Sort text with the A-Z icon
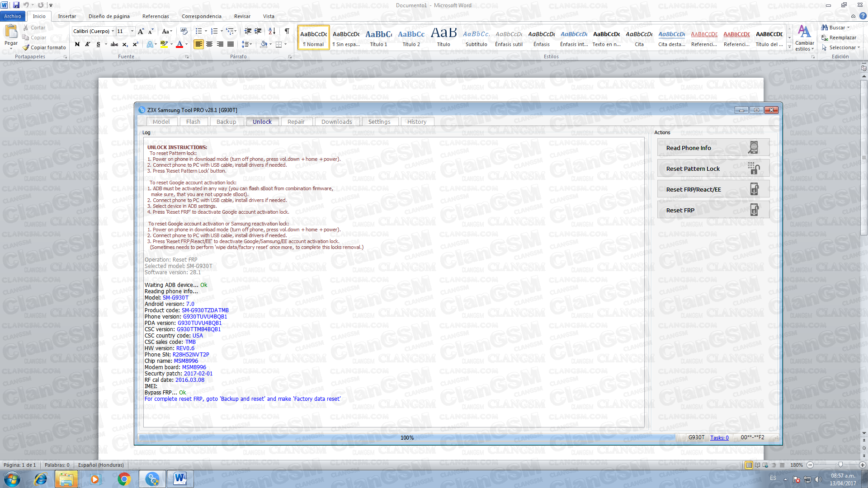868x488 pixels. pyautogui.click(x=272, y=31)
